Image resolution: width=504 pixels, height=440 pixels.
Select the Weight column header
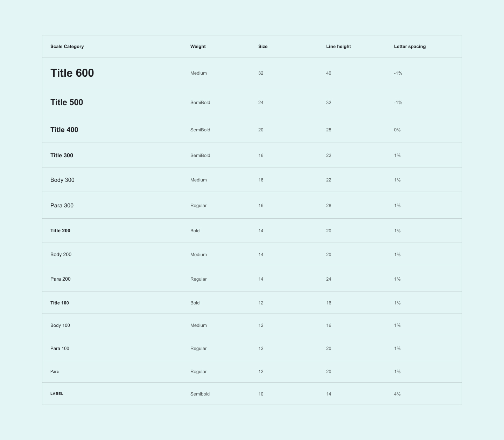(x=198, y=47)
